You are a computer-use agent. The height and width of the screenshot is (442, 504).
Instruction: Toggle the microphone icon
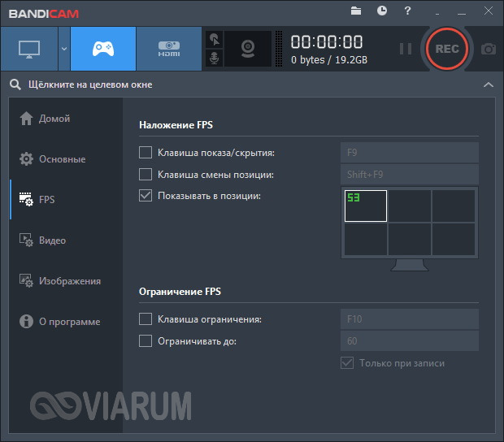[x=214, y=58]
